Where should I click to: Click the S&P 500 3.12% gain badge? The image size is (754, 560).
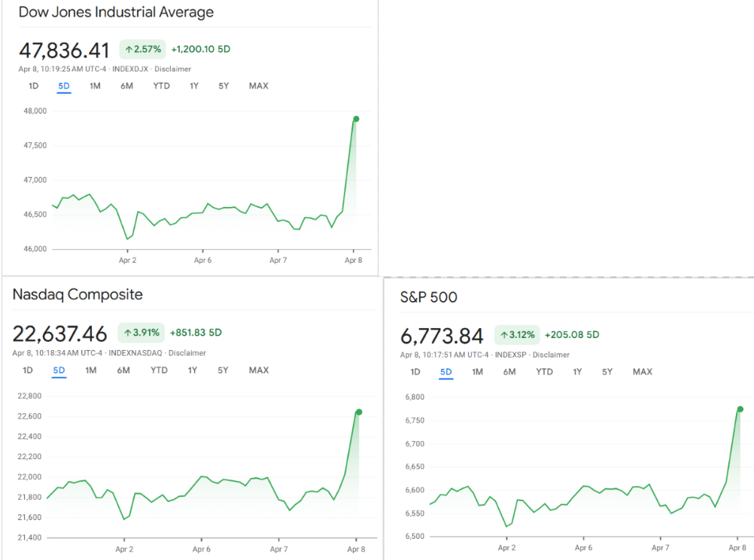(517, 335)
